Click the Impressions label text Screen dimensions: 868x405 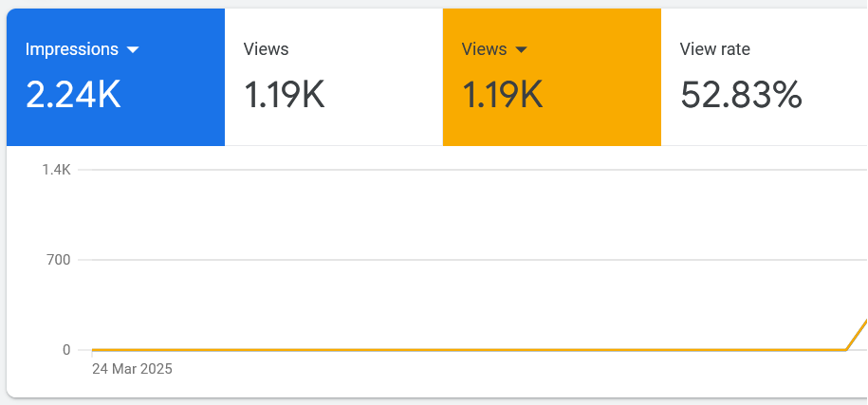pos(72,49)
